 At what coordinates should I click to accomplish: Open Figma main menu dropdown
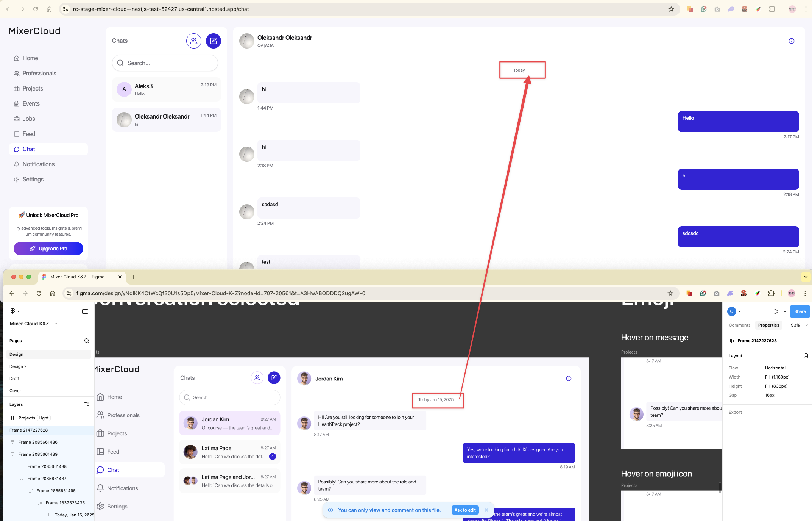pos(14,311)
